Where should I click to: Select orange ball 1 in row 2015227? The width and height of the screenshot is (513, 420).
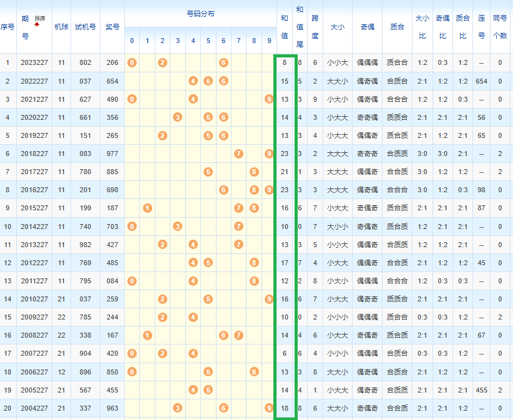pos(147,208)
